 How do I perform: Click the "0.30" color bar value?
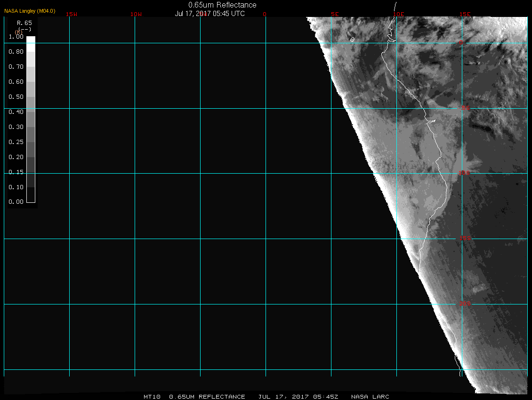click(x=16, y=127)
